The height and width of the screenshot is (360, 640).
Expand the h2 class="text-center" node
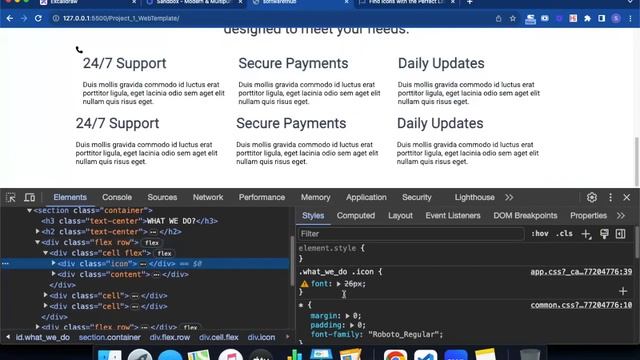coord(38,231)
